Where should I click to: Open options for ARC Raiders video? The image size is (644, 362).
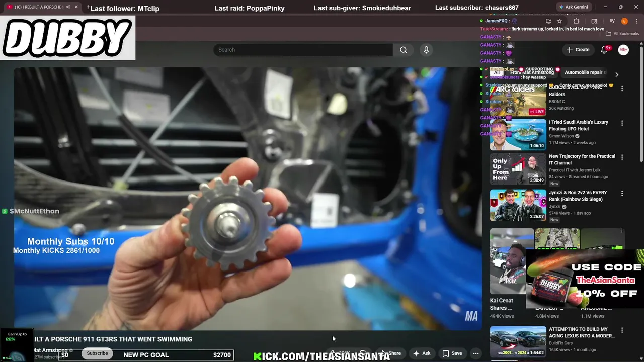(622, 88)
